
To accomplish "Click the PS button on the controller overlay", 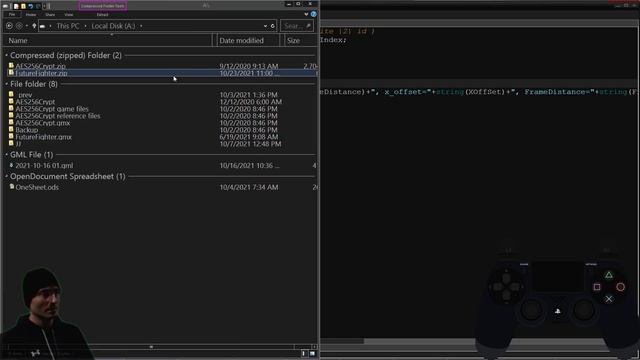I will click(x=558, y=311).
